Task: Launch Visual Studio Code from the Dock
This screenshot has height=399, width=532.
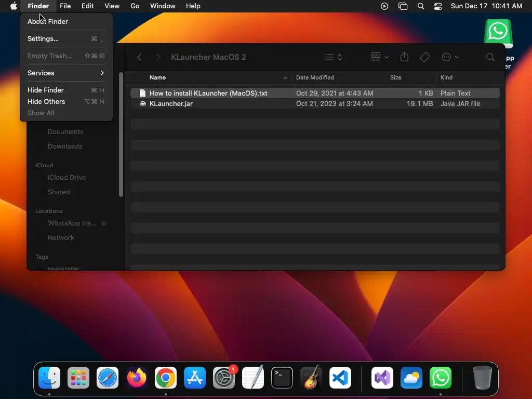Action: coord(340,378)
